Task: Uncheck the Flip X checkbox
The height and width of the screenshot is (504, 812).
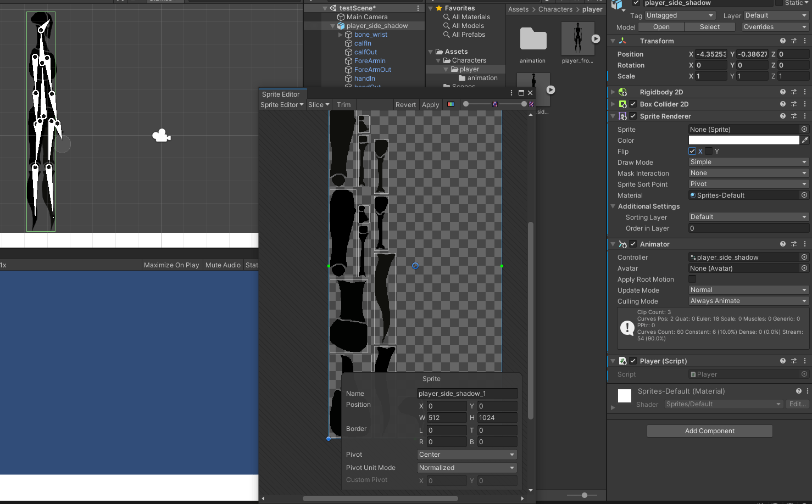Action: tap(692, 152)
